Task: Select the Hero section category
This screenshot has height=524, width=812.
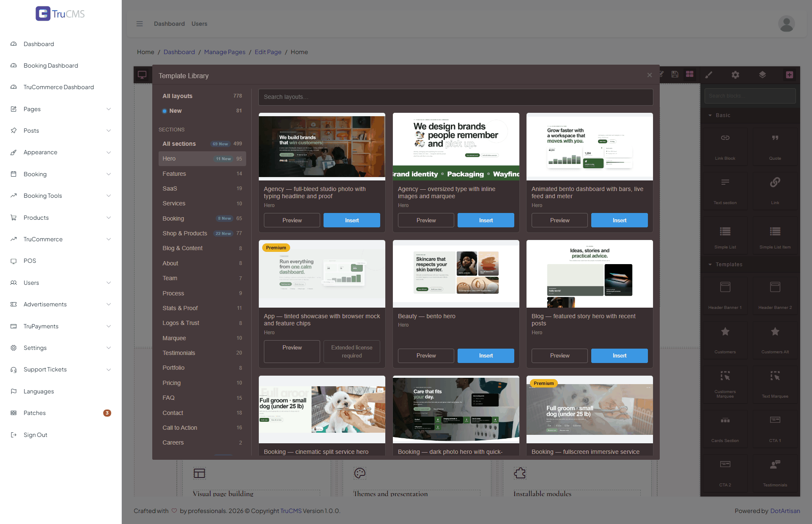Action: (x=202, y=158)
